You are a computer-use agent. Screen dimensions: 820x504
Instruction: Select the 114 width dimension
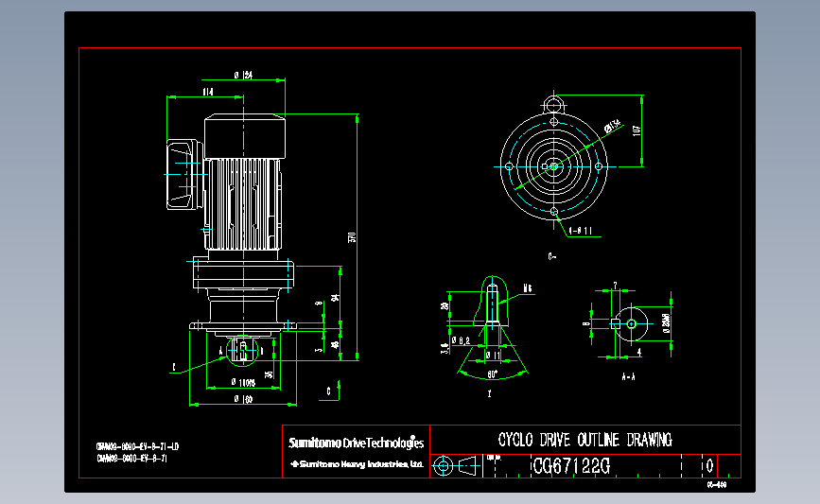click(x=208, y=92)
